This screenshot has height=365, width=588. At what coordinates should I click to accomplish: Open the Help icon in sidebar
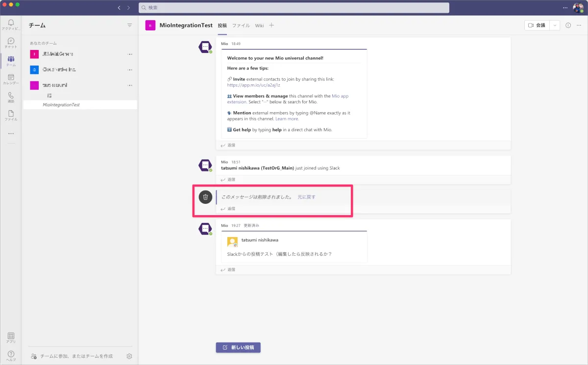pyautogui.click(x=11, y=355)
